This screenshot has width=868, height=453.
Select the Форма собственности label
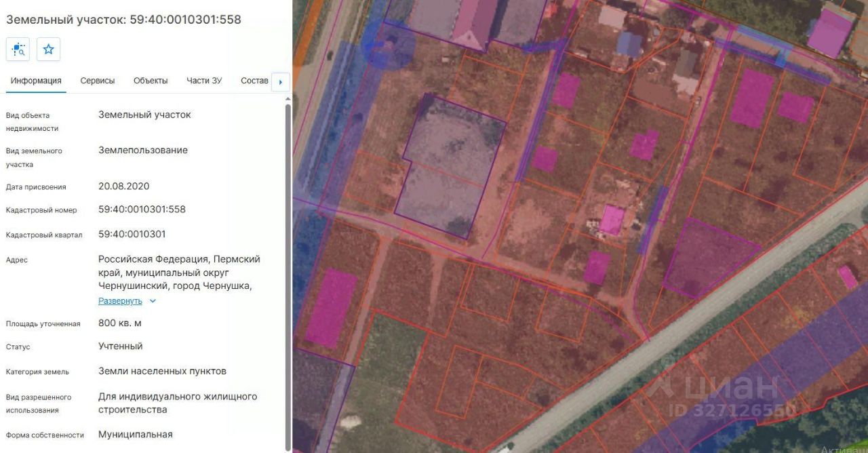click(x=45, y=435)
